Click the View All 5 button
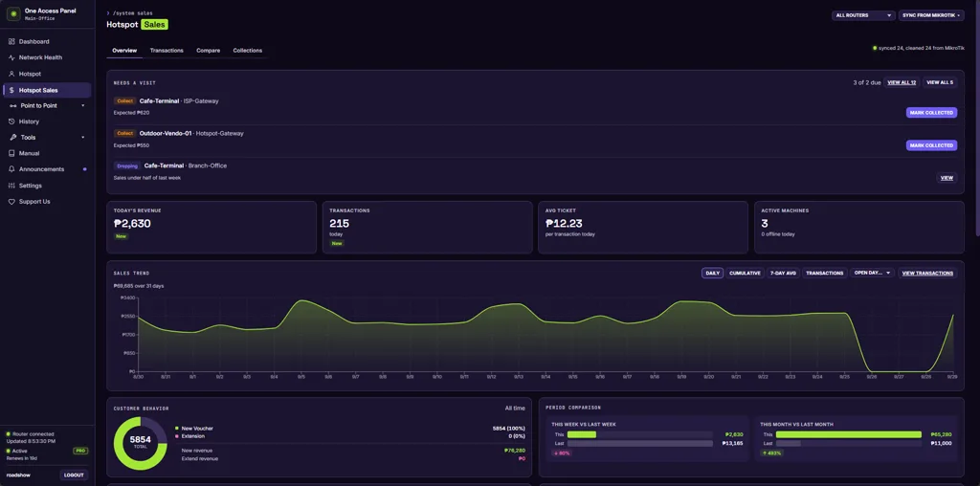The height and width of the screenshot is (486, 980). click(x=940, y=82)
